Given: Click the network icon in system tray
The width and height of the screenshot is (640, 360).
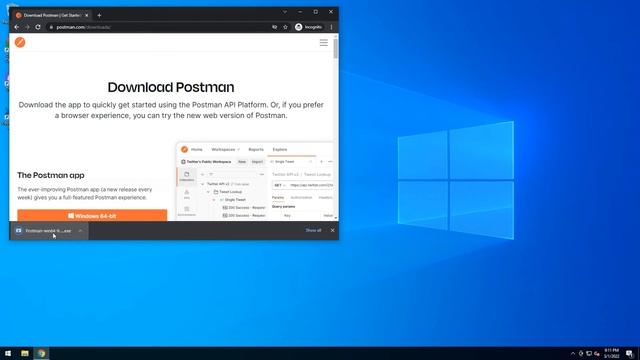Looking at the screenshot, I should [x=589, y=353].
